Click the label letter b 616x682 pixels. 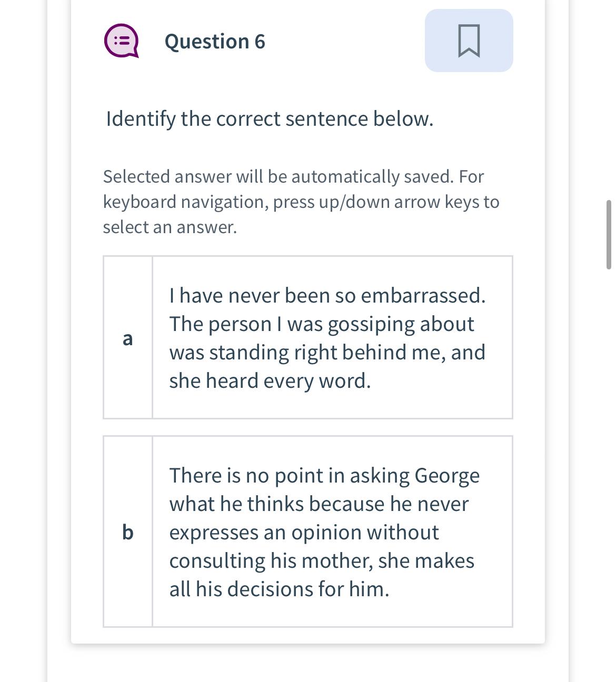pyautogui.click(x=127, y=531)
